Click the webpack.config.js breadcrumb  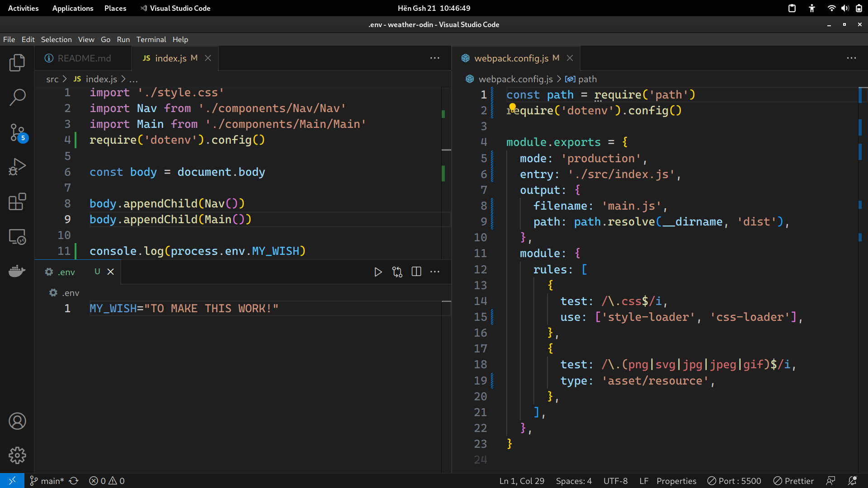(515, 79)
